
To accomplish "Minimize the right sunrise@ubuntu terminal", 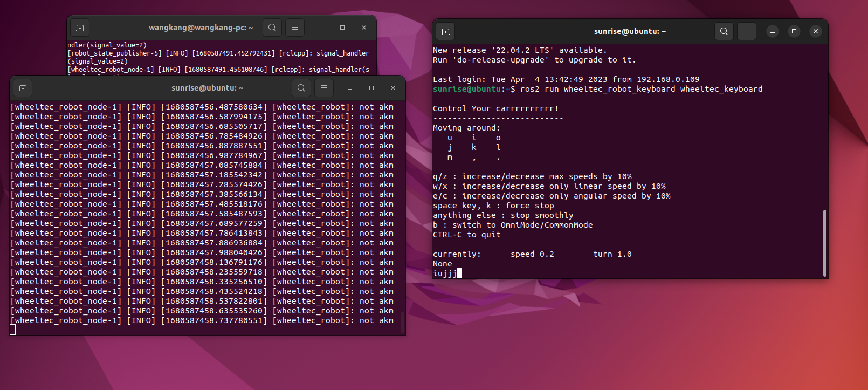I will point(773,31).
